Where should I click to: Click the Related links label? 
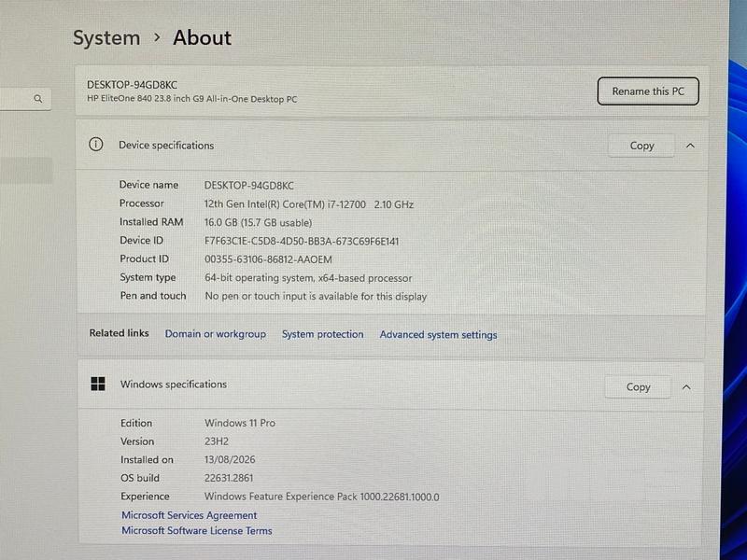tap(120, 333)
